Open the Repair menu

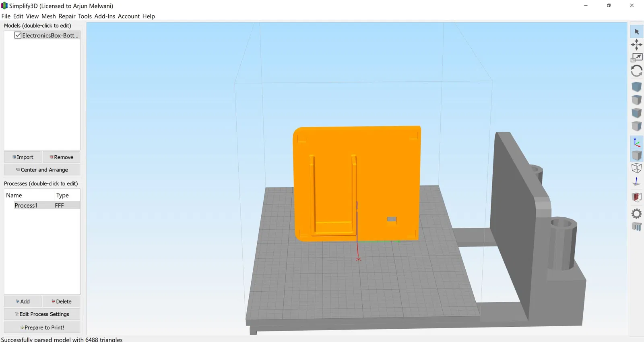click(x=67, y=16)
